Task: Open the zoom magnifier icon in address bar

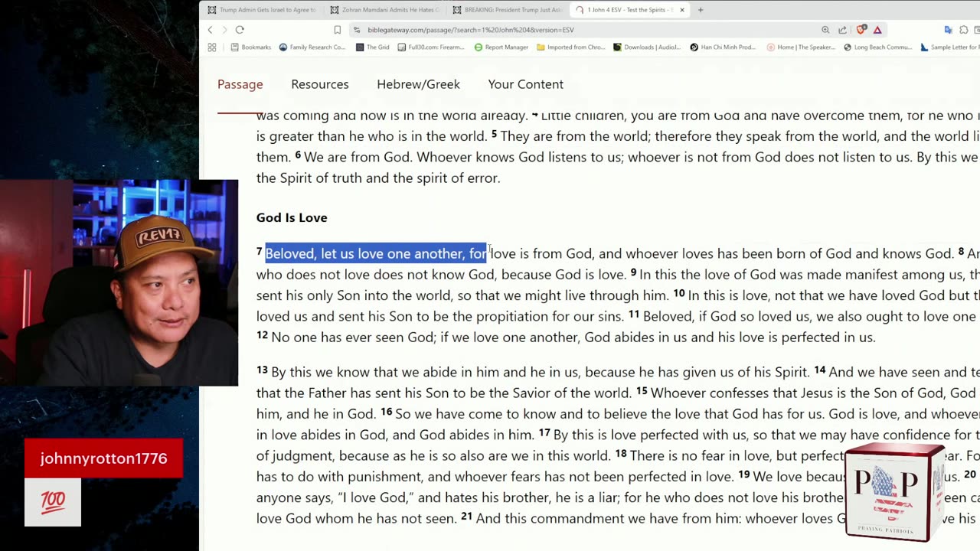Action: tap(825, 30)
